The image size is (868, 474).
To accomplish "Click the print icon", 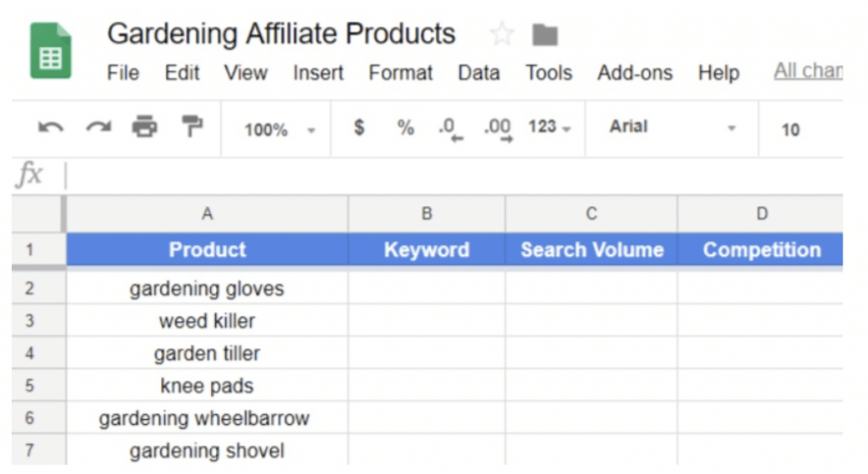I will pyautogui.click(x=145, y=129).
